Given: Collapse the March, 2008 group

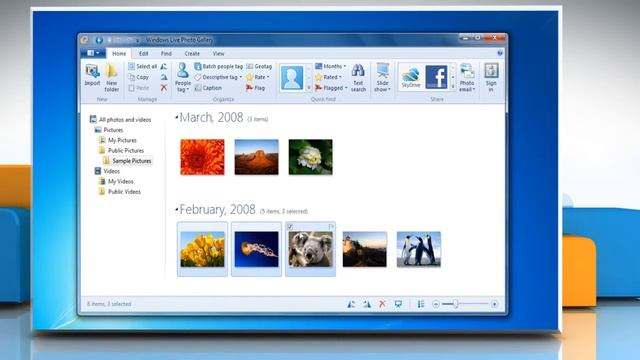Looking at the screenshot, I should point(177,118).
